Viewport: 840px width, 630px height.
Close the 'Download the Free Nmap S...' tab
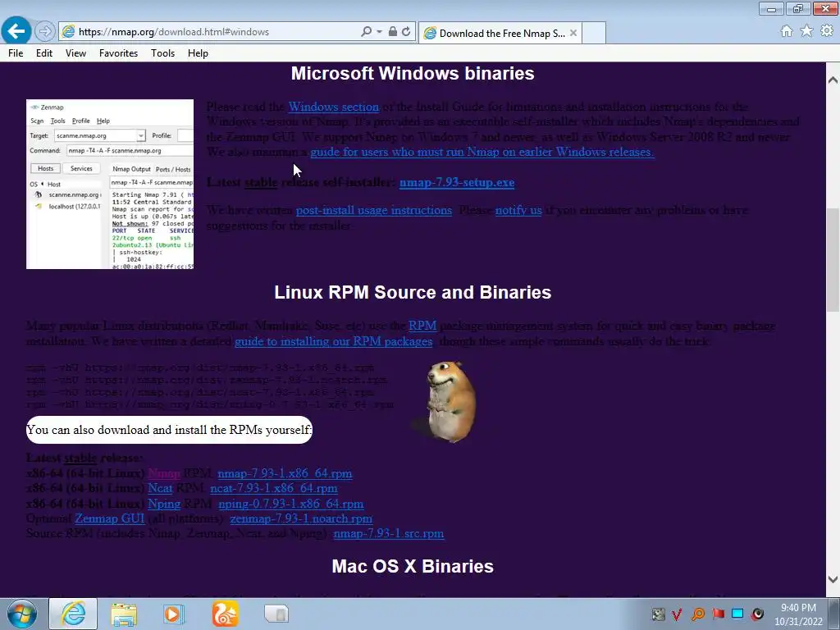coord(573,33)
